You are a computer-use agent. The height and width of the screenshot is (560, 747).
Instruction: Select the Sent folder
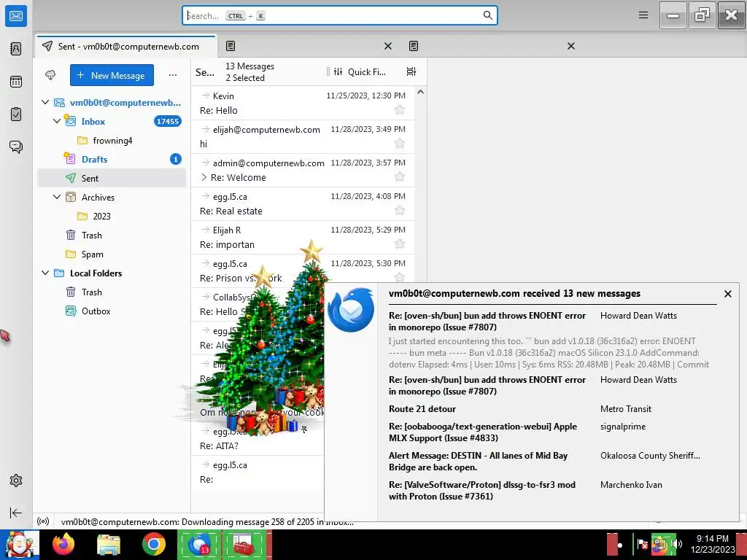[x=112, y=178]
